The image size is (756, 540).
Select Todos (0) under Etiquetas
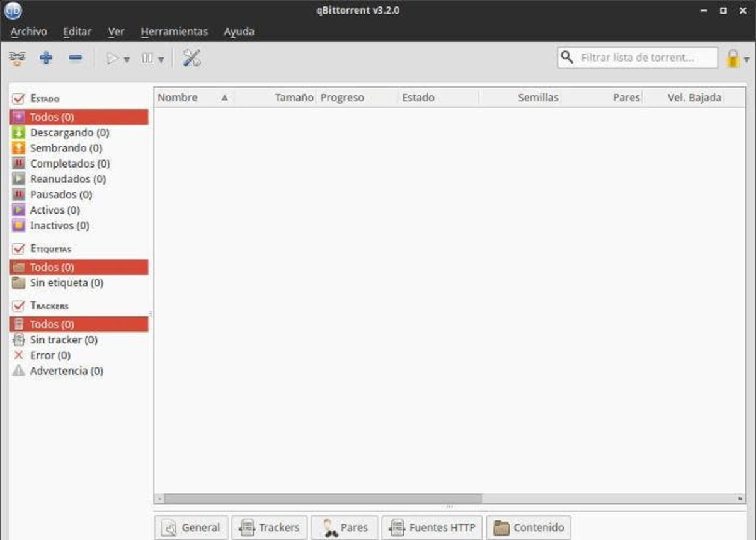[x=79, y=267]
